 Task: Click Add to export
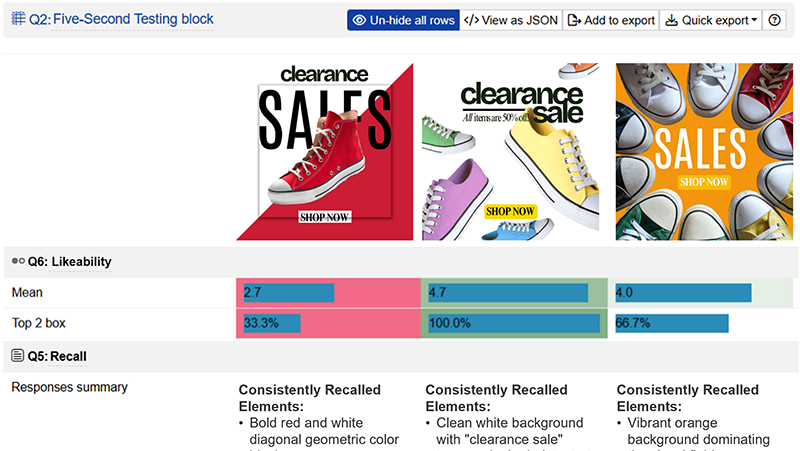point(611,20)
